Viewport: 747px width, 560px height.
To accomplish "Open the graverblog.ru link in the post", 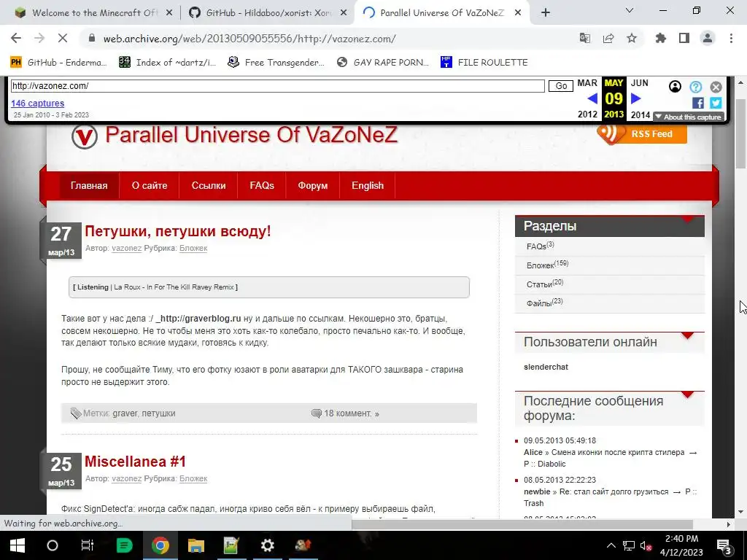I will (198, 319).
